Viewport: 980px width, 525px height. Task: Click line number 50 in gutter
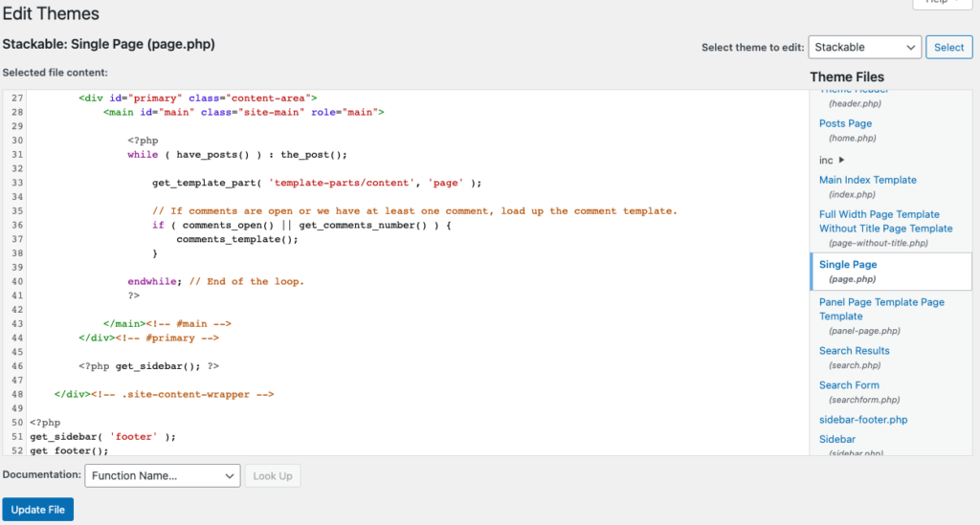(17, 423)
